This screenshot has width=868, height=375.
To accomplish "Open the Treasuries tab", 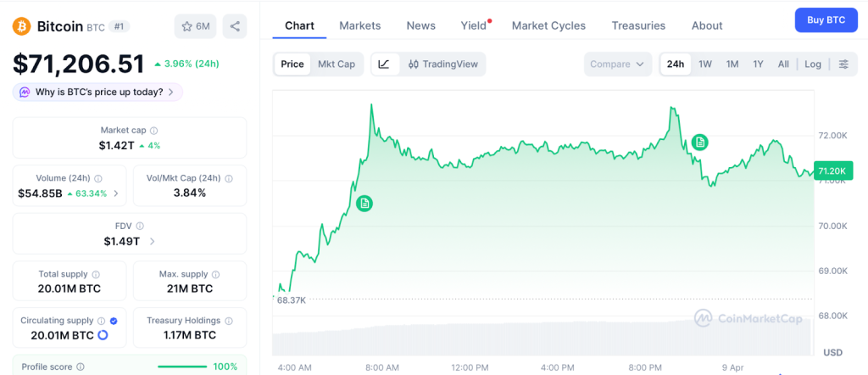I will coord(638,25).
